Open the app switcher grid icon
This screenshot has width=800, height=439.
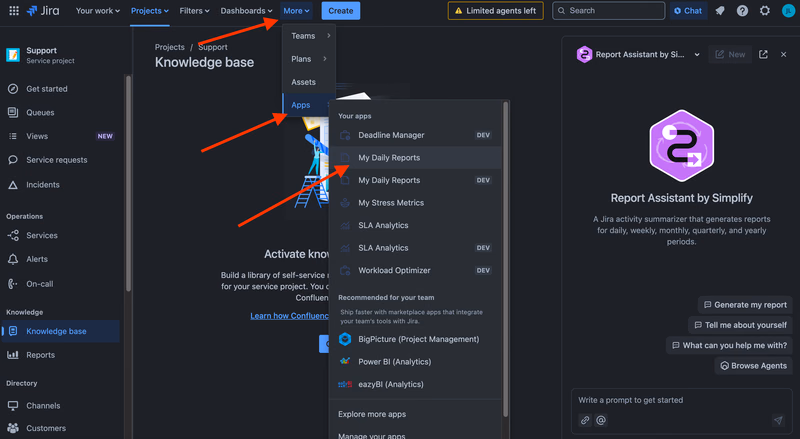(x=14, y=11)
